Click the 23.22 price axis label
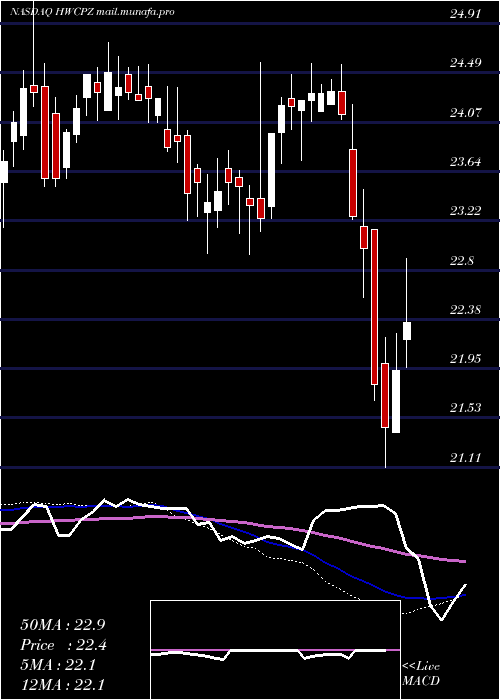500x700 pixels. [465, 211]
